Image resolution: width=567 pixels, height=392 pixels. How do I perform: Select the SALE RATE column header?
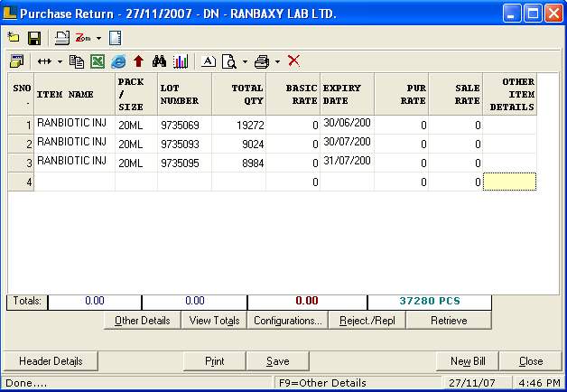(456, 94)
